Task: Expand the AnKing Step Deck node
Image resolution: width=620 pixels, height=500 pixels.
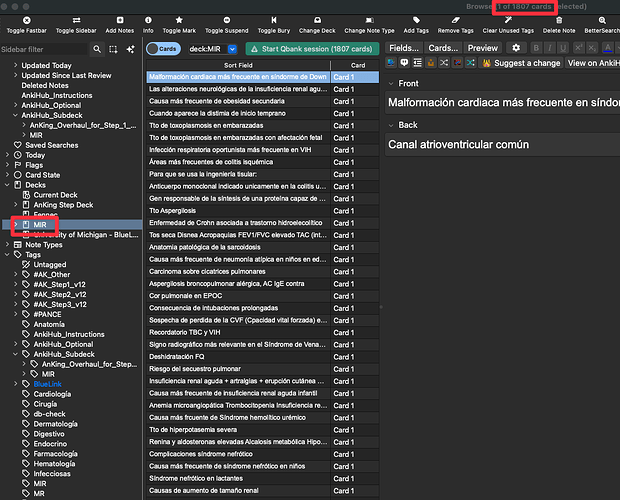Action: pyautogui.click(x=15, y=204)
